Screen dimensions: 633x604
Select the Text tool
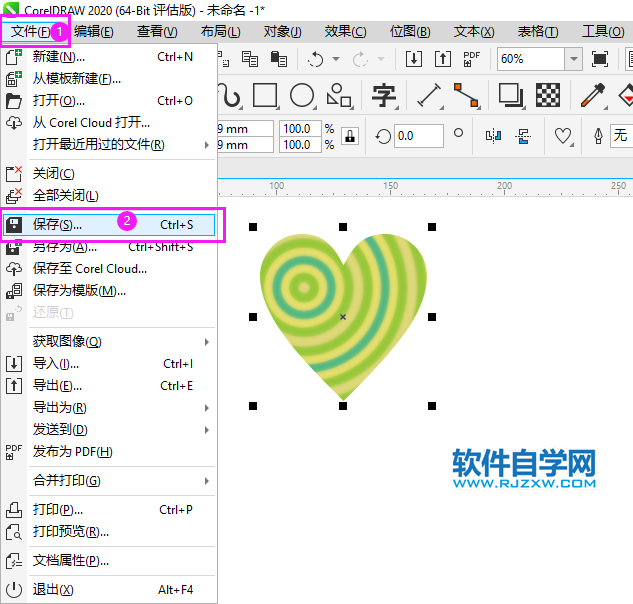pos(383,96)
